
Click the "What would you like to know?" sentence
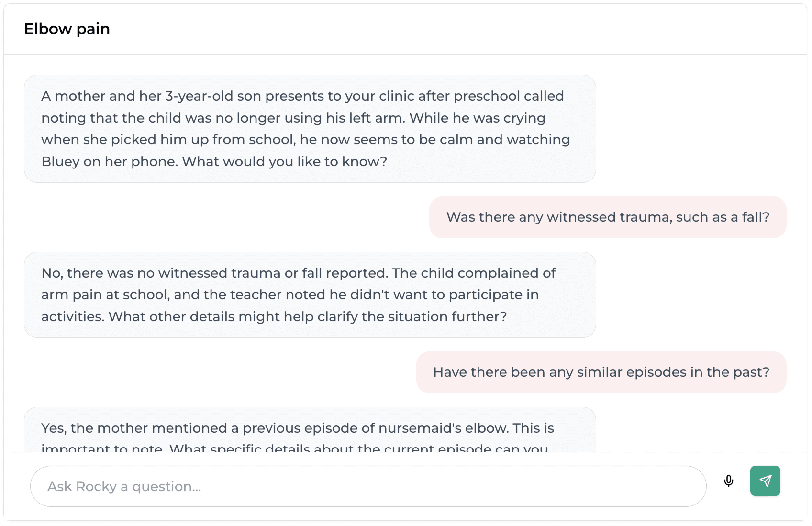point(285,162)
